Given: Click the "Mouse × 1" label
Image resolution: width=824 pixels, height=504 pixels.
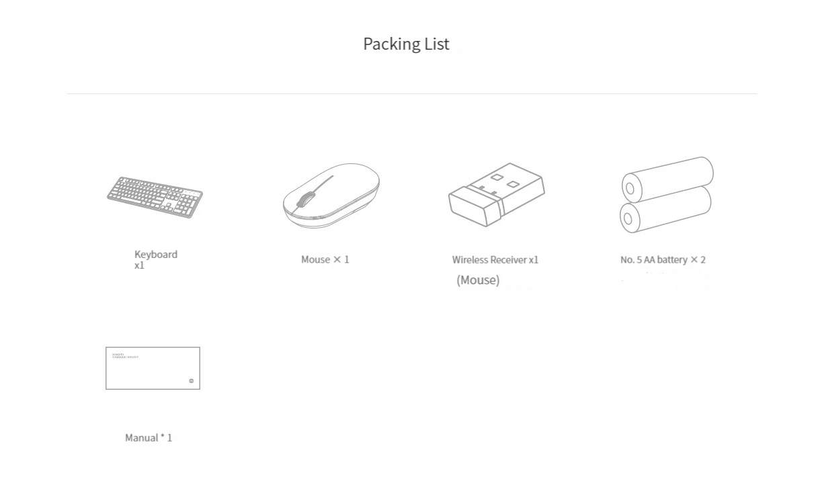Looking at the screenshot, I should pyautogui.click(x=325, y=259).
